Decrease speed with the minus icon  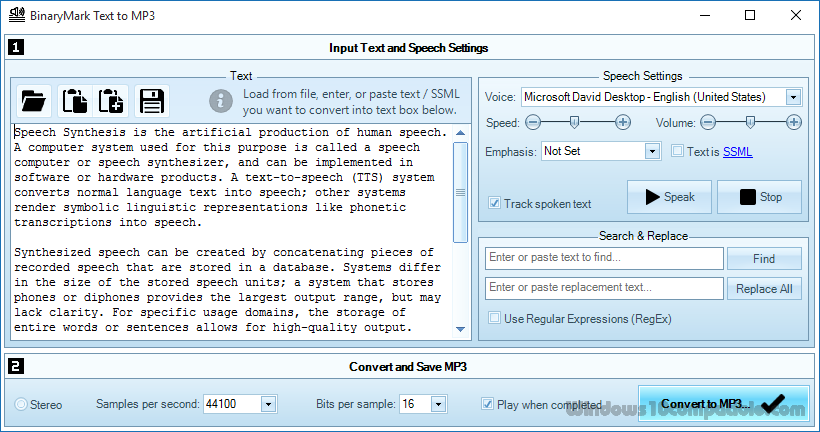point(533,122)
